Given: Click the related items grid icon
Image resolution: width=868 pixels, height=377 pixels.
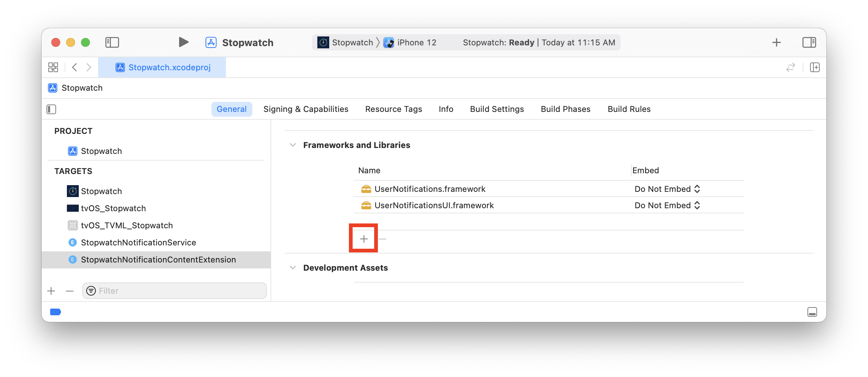Looking at the screenshot, I should [53, 67].
